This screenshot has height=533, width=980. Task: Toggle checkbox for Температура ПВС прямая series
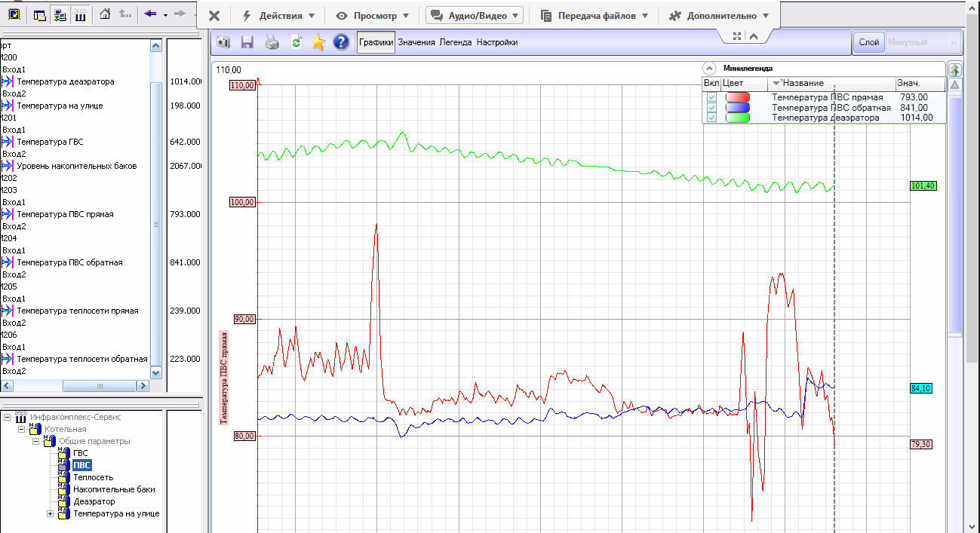click(x=711, y=97)
